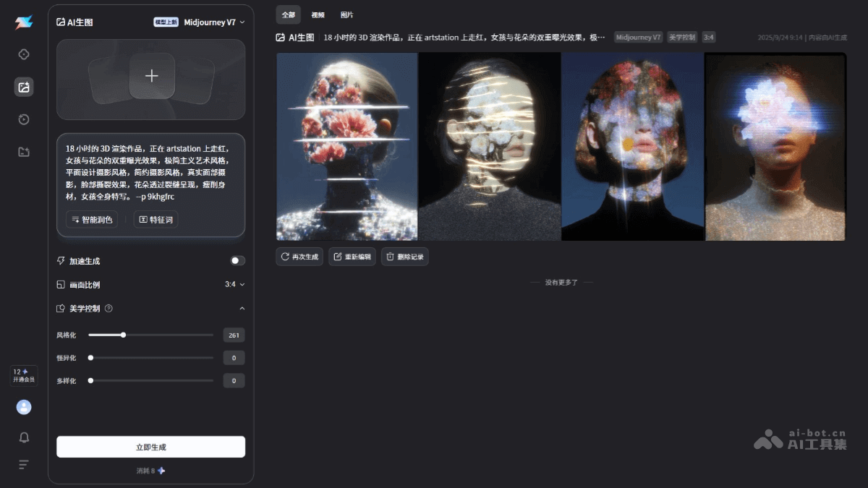Open notifications via the bell icon
This screenshot has width=868, height=488.
23,437
